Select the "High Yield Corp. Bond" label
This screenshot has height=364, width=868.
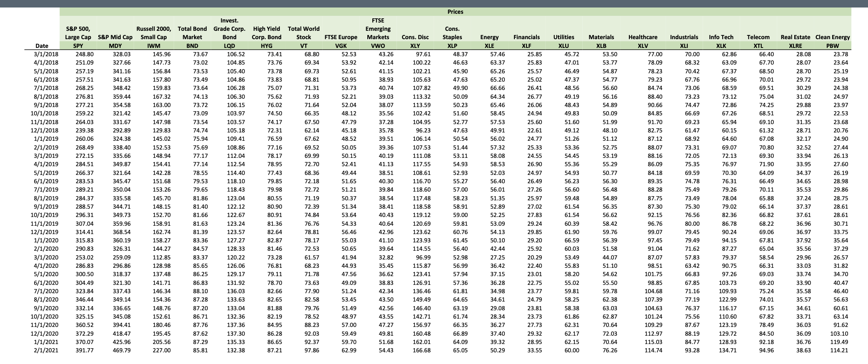click(267, 33)
